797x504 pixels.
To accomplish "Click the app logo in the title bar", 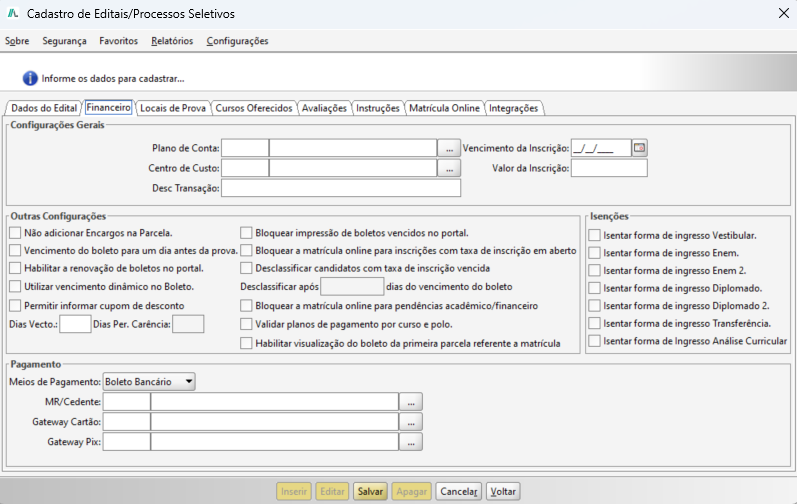I will point(13,14).
